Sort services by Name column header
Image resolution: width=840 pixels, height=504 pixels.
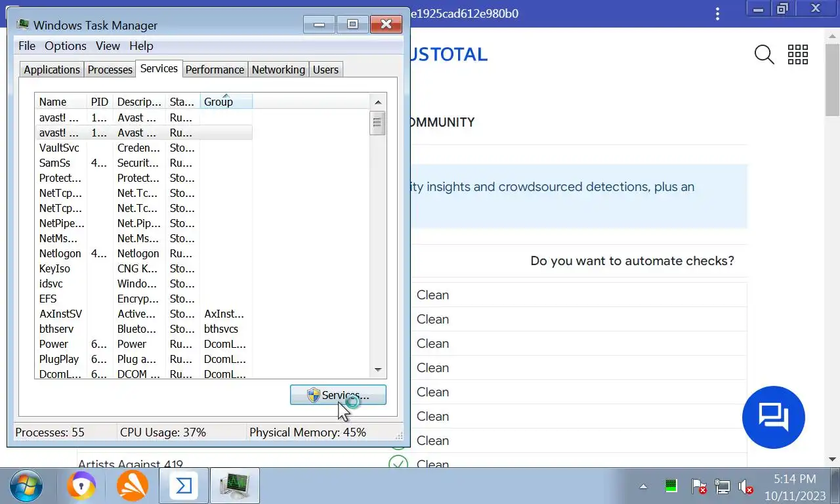(61, 102)
